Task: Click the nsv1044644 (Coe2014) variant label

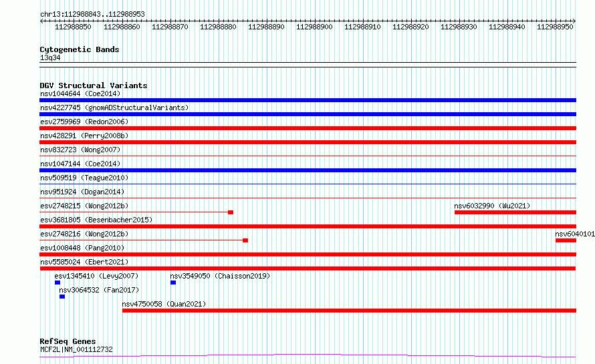Action: pos(80,94)
